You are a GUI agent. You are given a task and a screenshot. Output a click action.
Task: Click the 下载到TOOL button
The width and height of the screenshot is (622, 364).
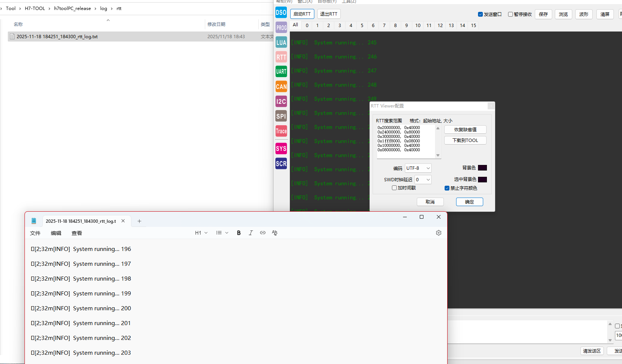(x=465, y=140)
